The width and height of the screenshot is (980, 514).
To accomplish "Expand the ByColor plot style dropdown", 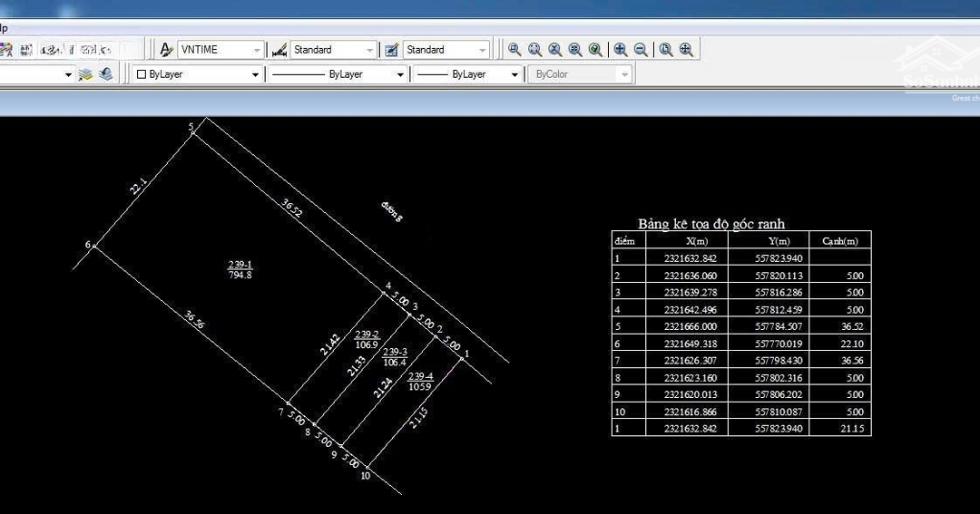I will coord(624,74).
